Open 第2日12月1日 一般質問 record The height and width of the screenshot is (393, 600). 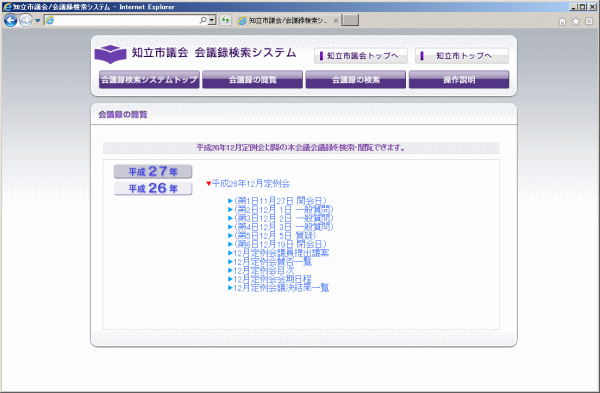(284, 209)
